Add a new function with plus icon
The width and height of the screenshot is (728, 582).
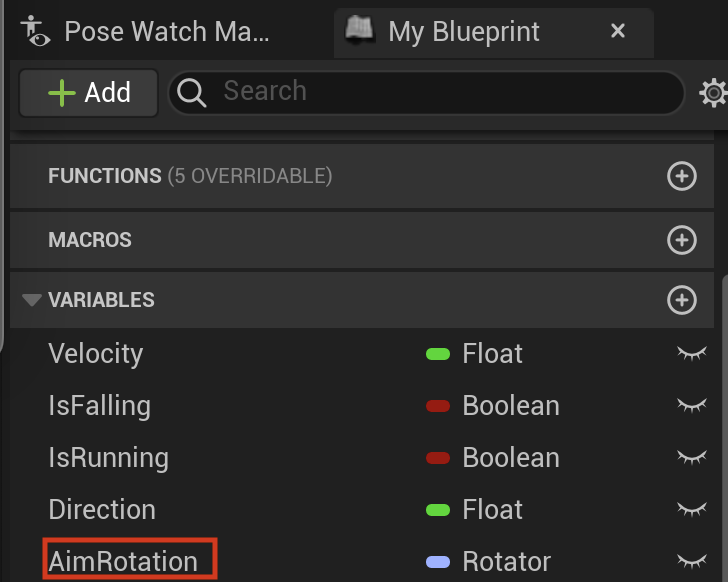click(682, 176)
